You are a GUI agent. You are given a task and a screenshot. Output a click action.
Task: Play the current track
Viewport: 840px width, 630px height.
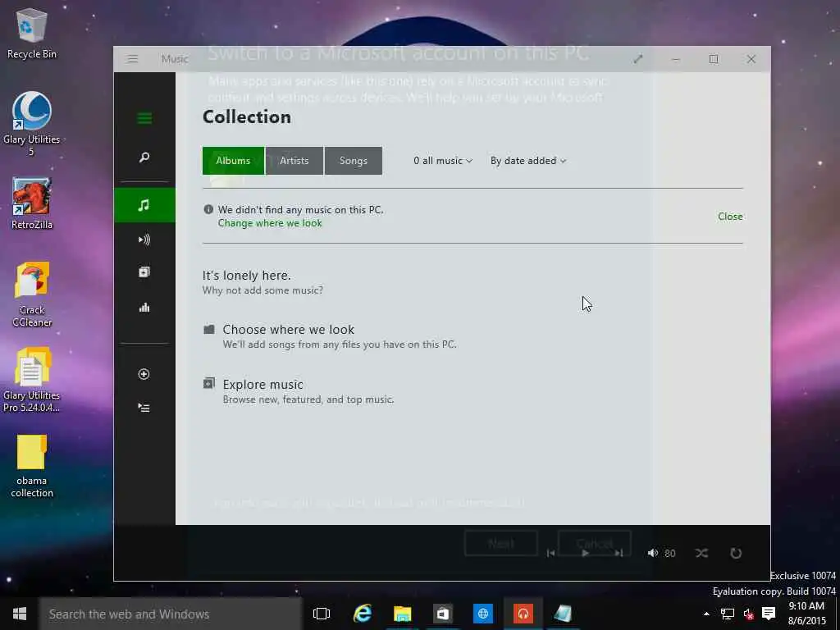(585, 553)
